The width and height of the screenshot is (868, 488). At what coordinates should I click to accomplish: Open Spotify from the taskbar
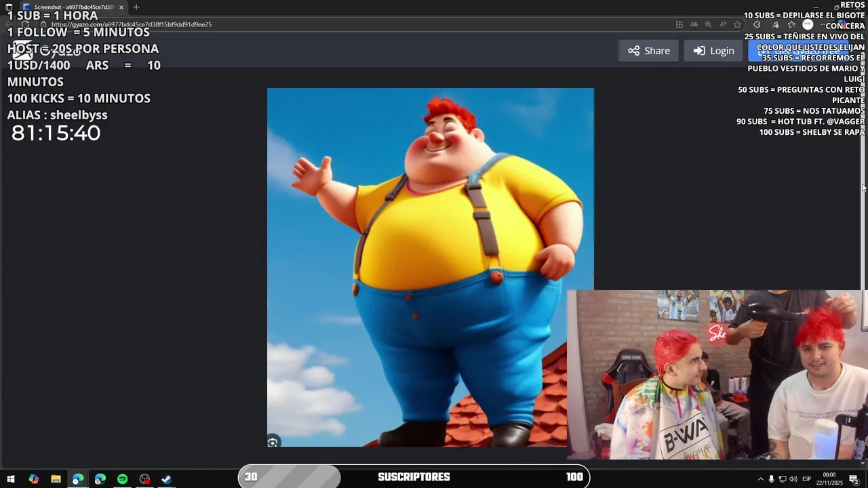coord(122,479)
